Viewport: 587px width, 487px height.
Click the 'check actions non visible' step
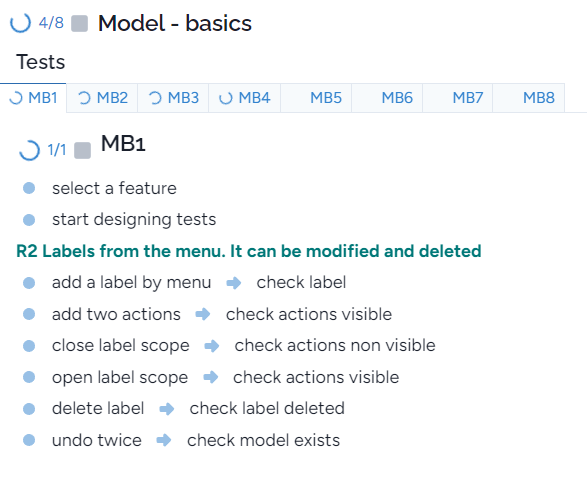point(335,346)
